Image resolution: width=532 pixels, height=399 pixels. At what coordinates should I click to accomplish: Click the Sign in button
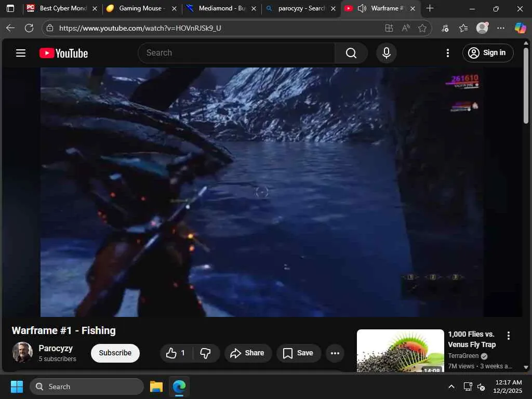point(487,53)
